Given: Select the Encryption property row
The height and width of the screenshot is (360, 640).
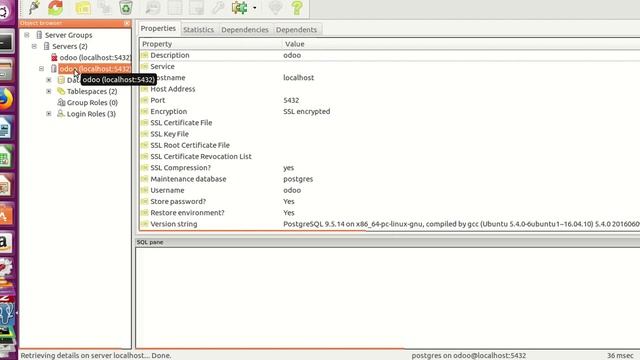Looking at the screenshot, I should click(x=390, y=111).
